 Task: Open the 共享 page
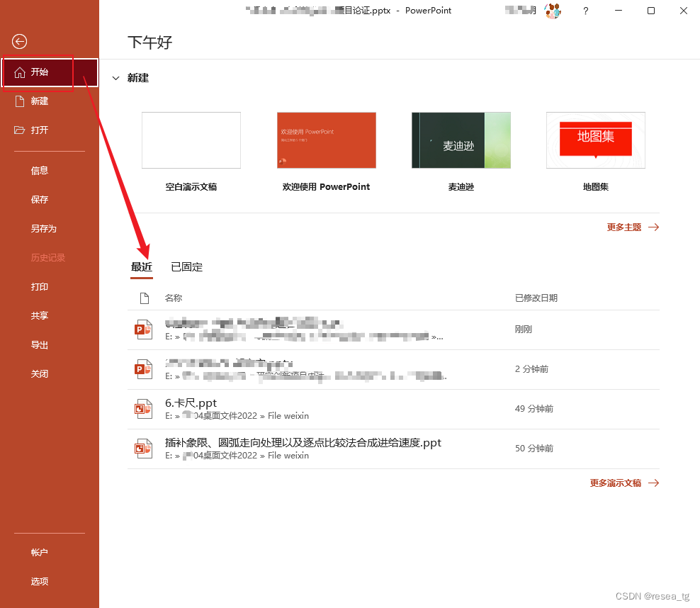tap(39, 315)
